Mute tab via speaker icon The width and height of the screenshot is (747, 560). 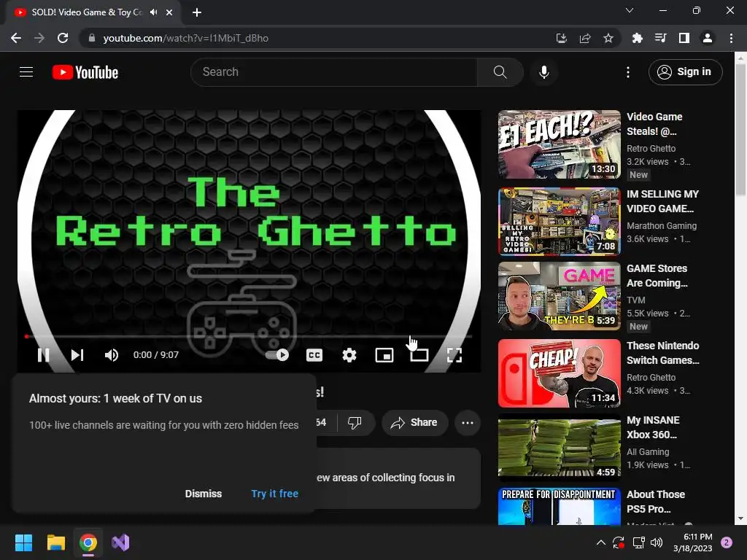pyautogui.click(x=153, y=12)
